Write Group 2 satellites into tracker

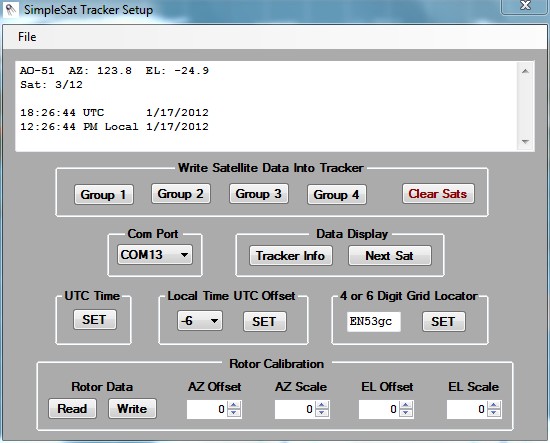click(x=181, y=194)
